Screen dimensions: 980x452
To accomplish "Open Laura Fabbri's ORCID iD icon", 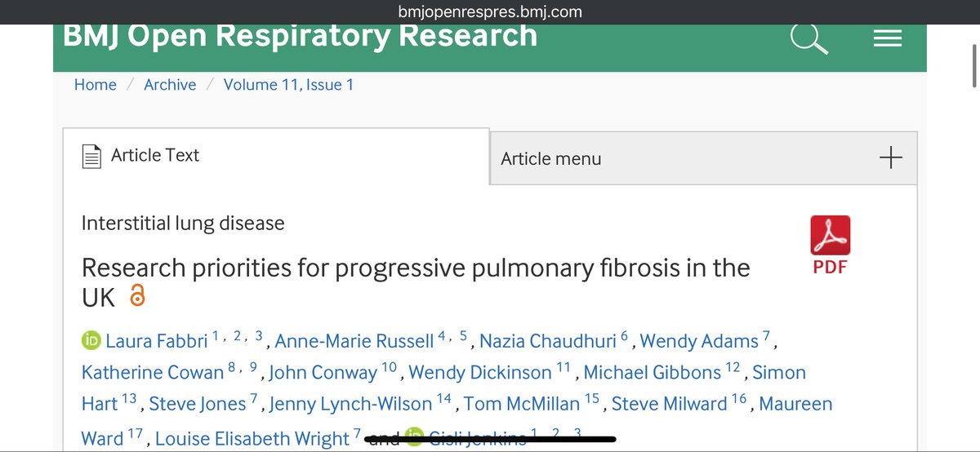I will tap(91, 341).
